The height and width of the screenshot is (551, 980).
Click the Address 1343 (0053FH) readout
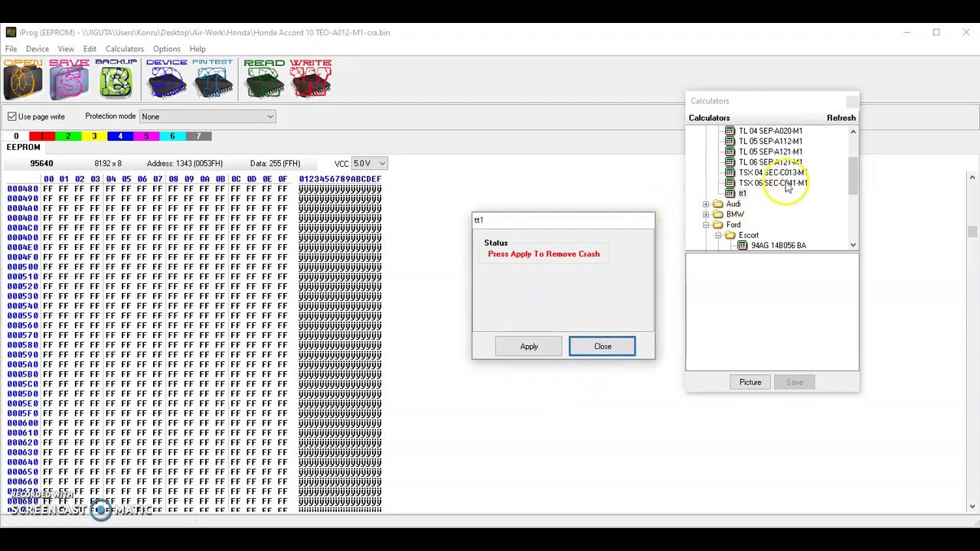[185, 163]
